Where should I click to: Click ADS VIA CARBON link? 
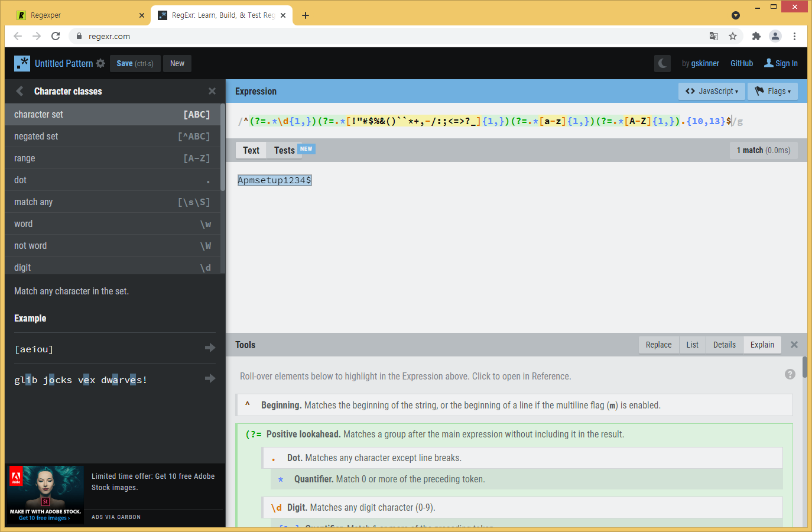(116, 517)
